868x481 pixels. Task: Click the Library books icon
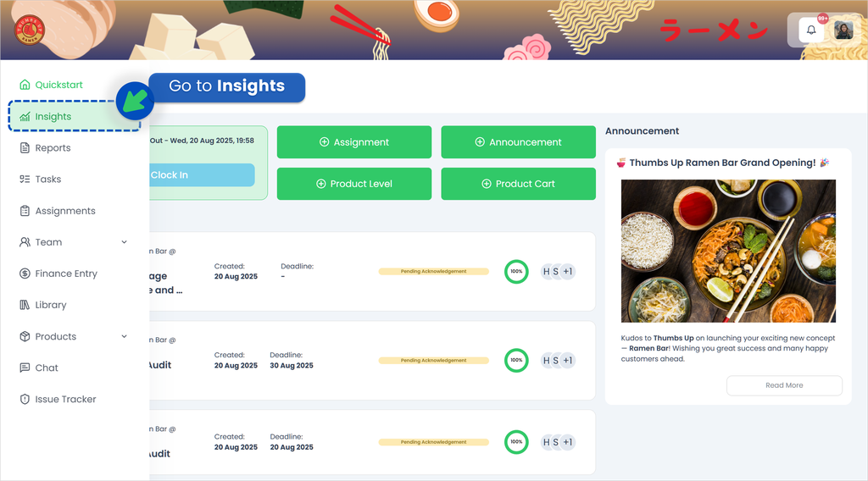pyautogui.click(x=25, y=305)
